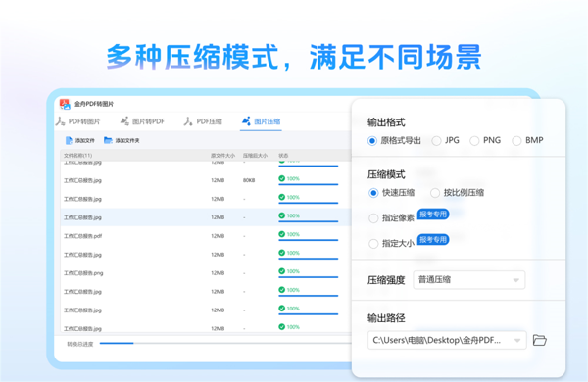Click the 状态 column header
Viewport: 588px width, 382px height.
click(283, 155)
